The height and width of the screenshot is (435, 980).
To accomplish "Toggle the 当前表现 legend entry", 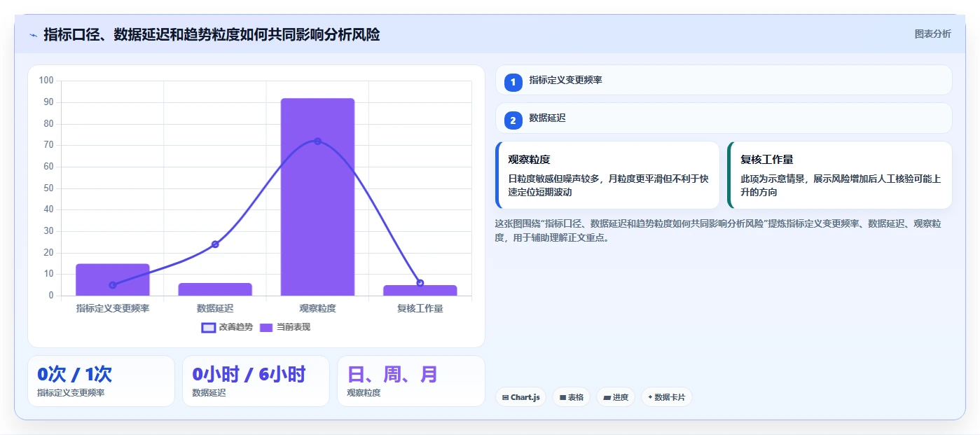I will point(285,327).
